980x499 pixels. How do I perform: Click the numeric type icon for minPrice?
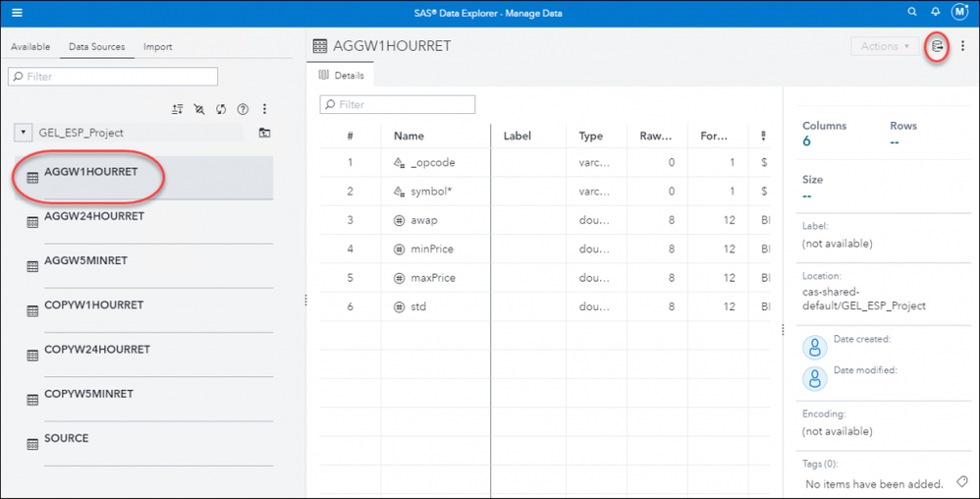pos(399,249)
